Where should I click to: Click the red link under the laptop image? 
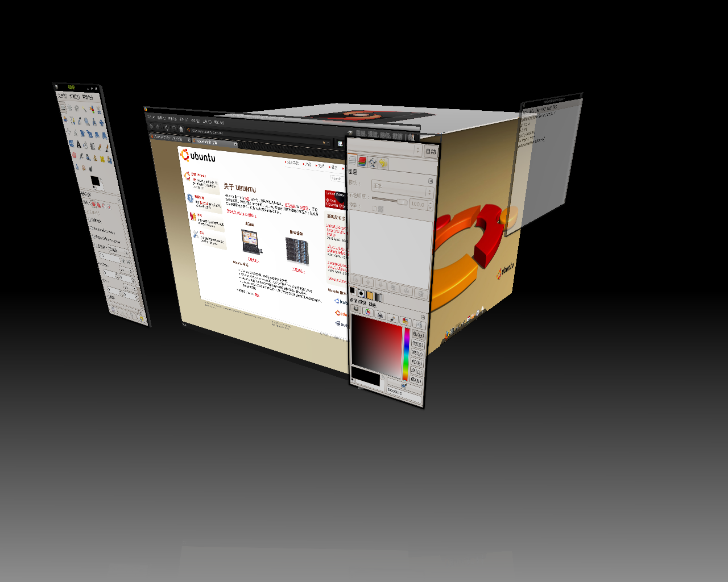(x=254, y=260)
